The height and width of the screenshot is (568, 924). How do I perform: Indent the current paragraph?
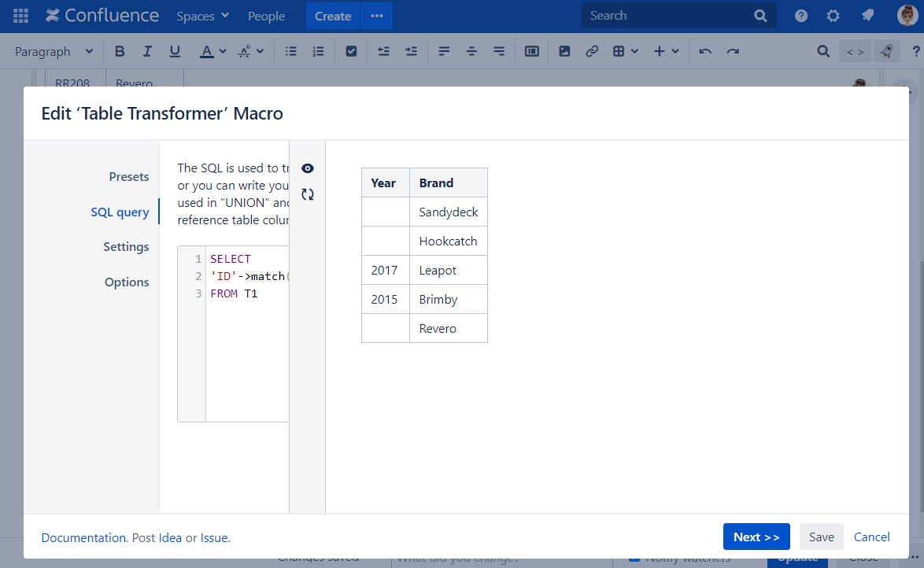click(412, 51)
